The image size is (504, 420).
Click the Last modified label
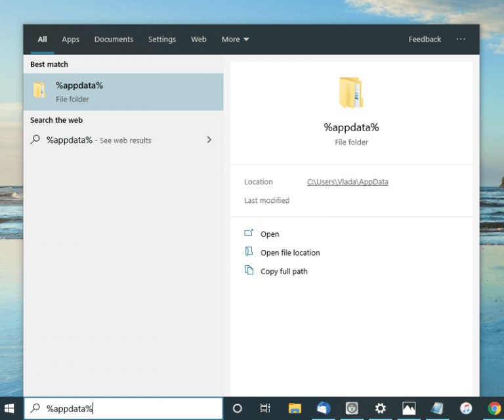tap(266, 200)
